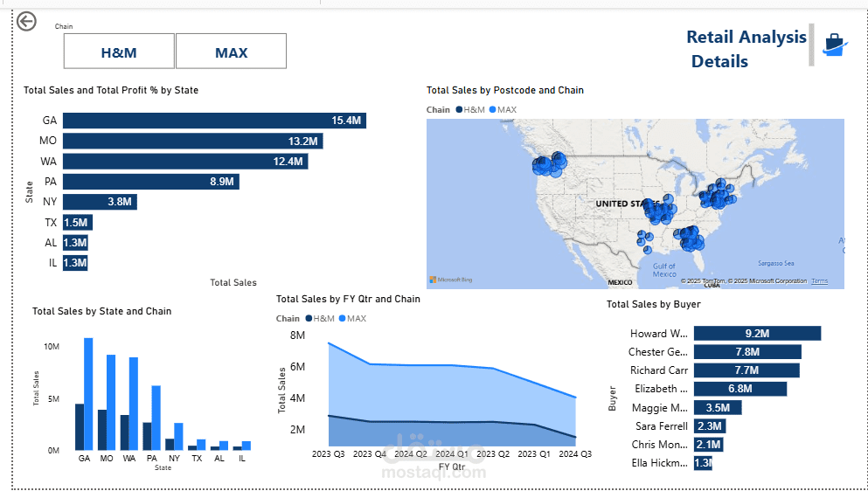868x491 pixels.
Task: Click the shopping bag logo icon
Action: [x=835, y=45]
